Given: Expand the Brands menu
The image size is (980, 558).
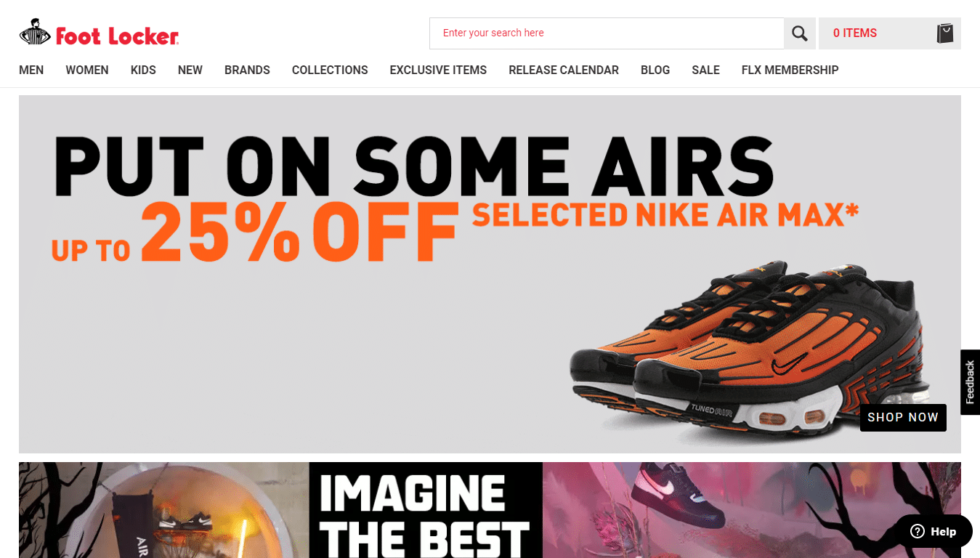Looking at the screenshot, I should tap(247, 70).
